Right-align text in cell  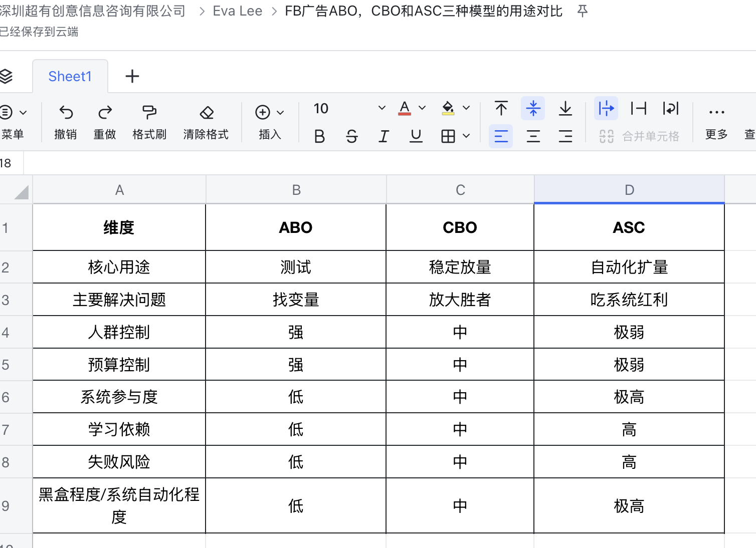565,136
